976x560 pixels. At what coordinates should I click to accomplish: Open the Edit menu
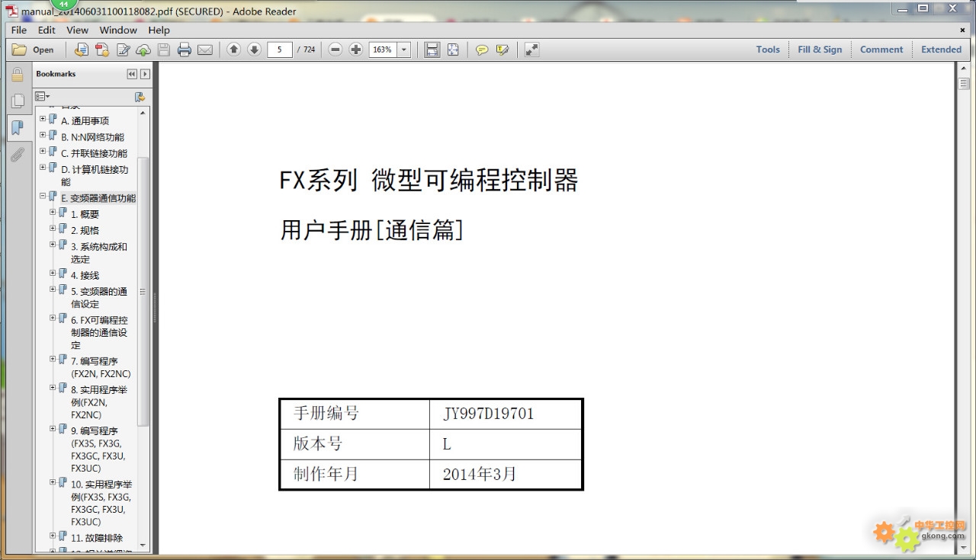pos(47,30)
